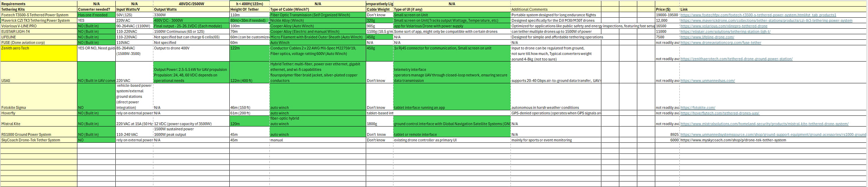
Task: Select the '320g' cable weight cell
Action: click(380, 20)
